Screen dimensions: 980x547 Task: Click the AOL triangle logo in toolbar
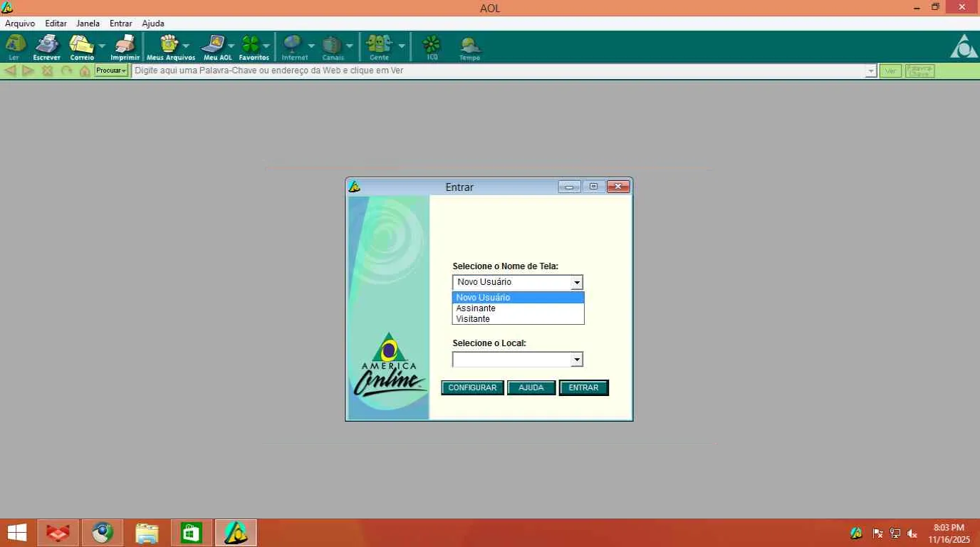(964, 46)
